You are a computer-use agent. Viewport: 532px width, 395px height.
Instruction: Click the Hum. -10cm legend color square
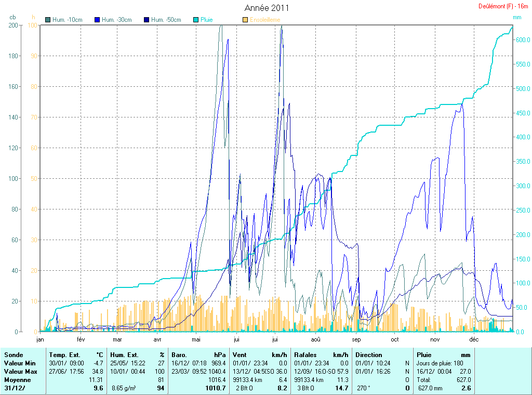(48, 20)
